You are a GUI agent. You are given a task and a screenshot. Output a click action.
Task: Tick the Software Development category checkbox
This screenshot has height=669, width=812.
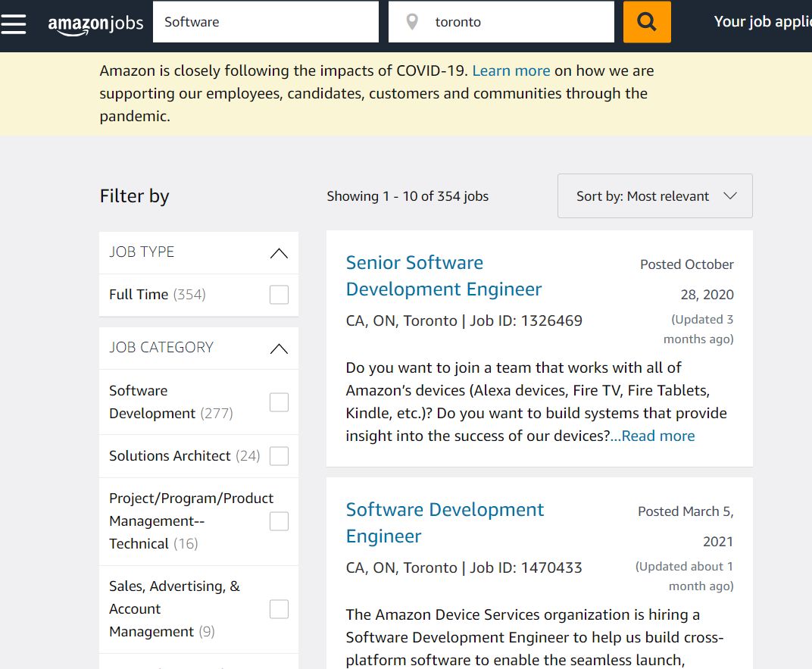pos(279,402)
